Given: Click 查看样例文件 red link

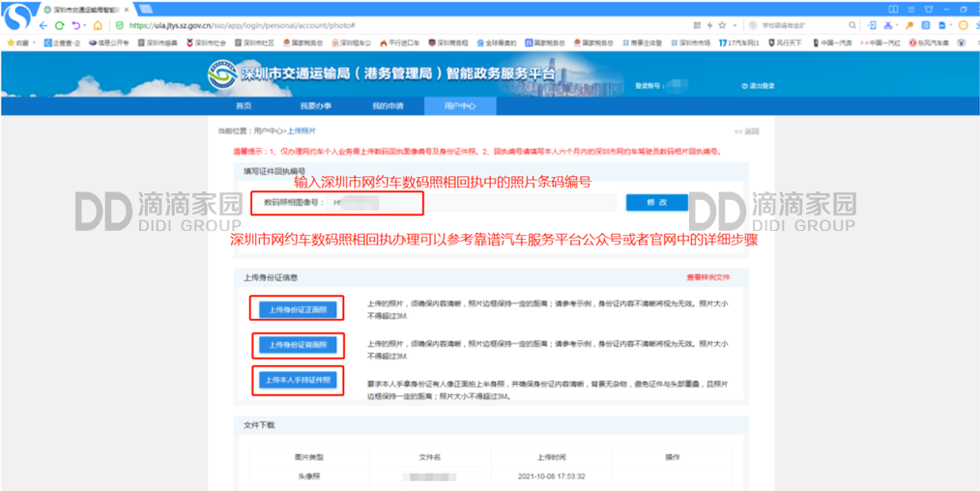Looking at the screenshot, I should click(708, 277).
